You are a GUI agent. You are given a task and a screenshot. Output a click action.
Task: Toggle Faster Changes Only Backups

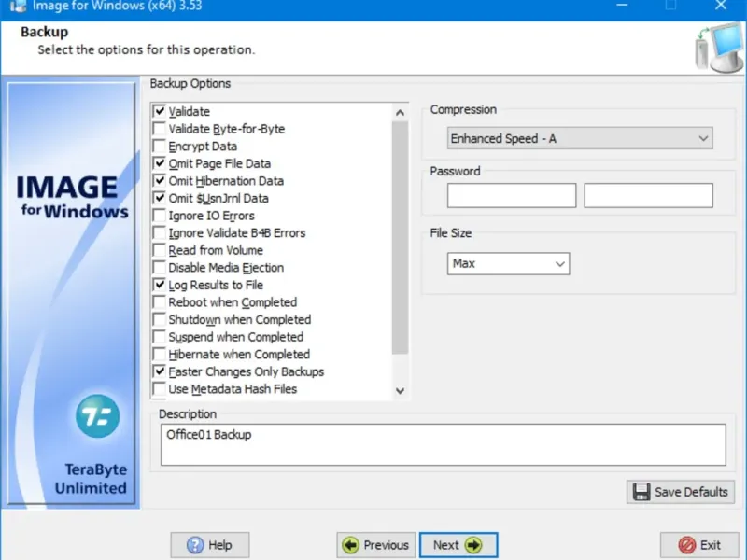click(x=160, y=371)
